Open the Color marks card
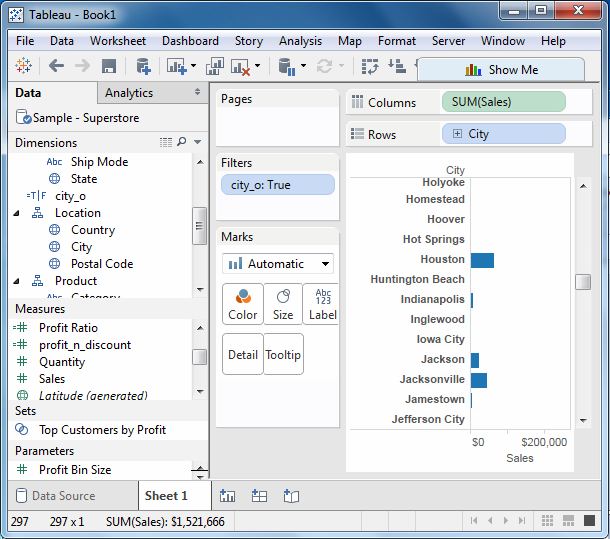The width and height of the screenshot is (610, 539). pos(242,304)
